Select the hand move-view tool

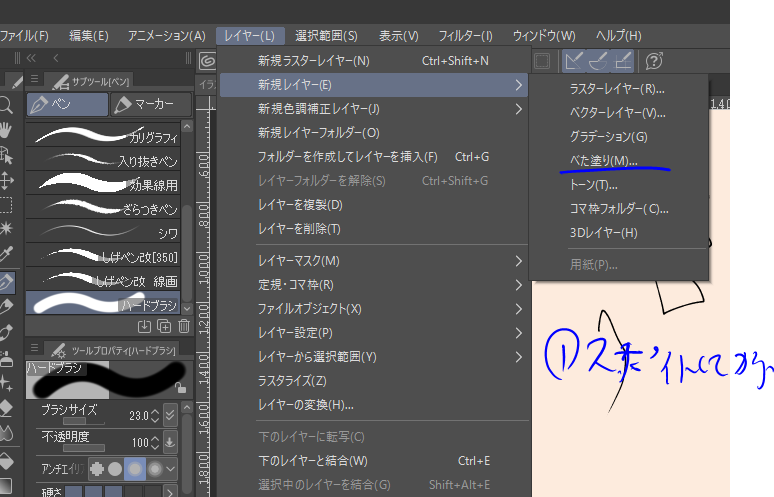tap(5, 130)
